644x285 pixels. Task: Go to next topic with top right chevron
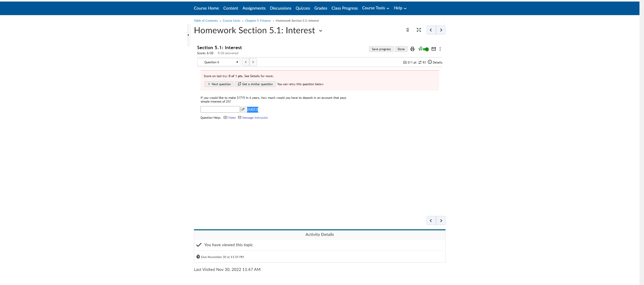(x=441, y=30)
